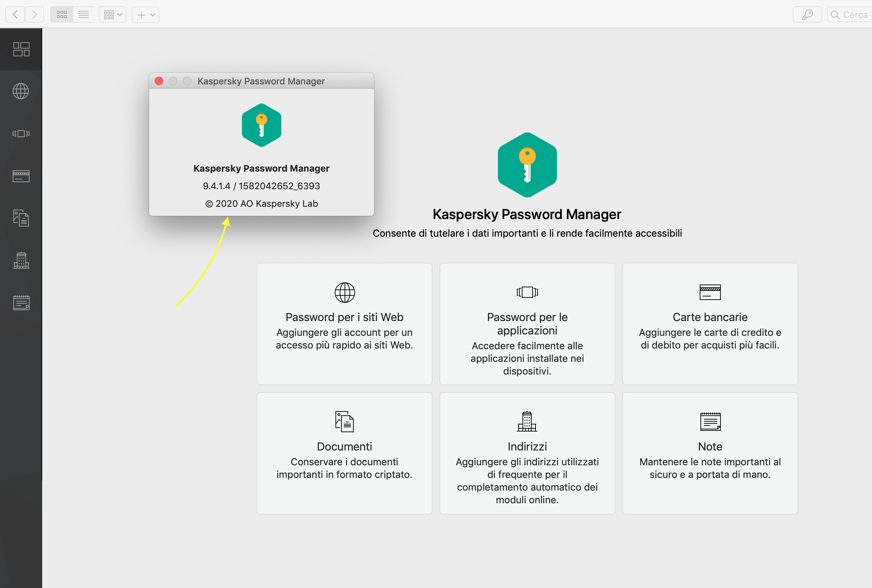Open notes from the sidebar notepad icon

21,302
